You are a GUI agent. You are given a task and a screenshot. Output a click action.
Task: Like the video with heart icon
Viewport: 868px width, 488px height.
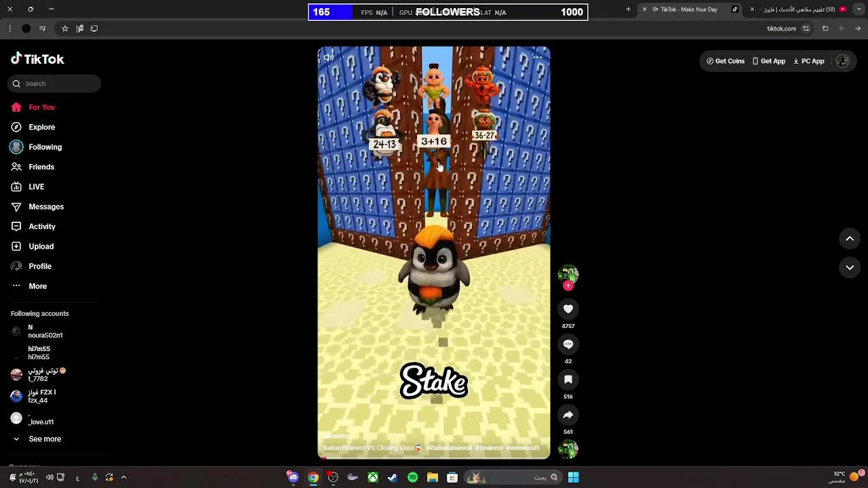point(568,309)
